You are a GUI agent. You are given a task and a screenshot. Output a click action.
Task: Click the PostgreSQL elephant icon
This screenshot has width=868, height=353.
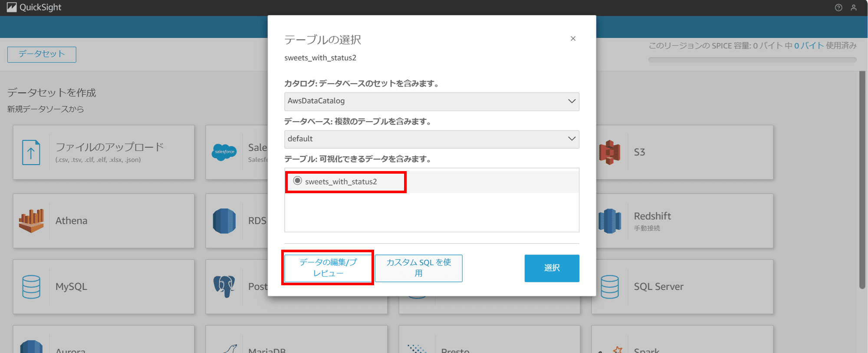(x=224, y=287)
